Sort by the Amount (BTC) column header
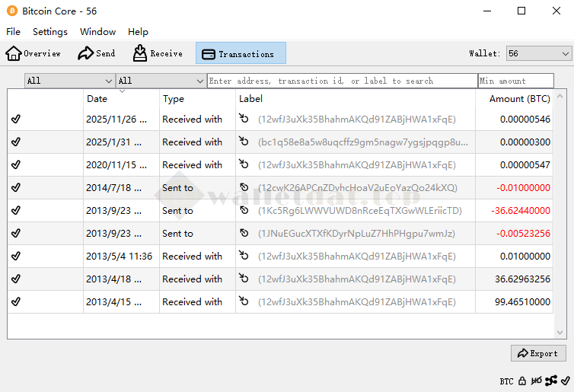This screenshot has height=392, width=574. [x=519, y=99]
